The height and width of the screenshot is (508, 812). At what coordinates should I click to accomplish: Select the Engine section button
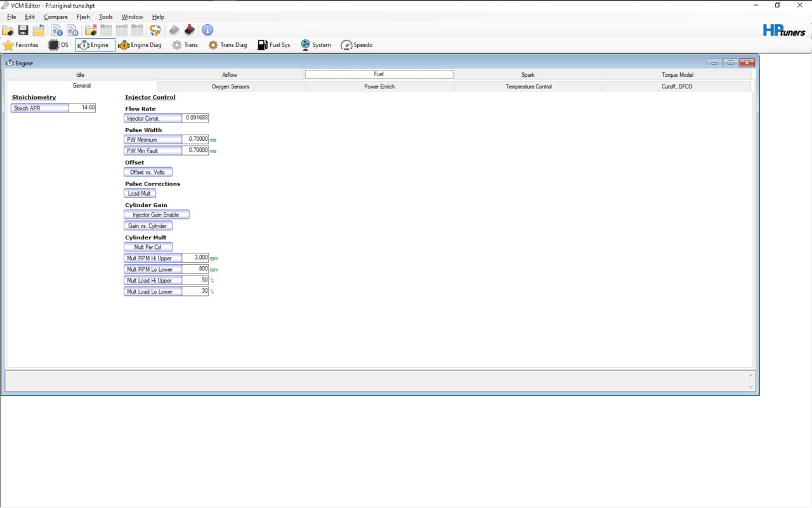(95, 45)
